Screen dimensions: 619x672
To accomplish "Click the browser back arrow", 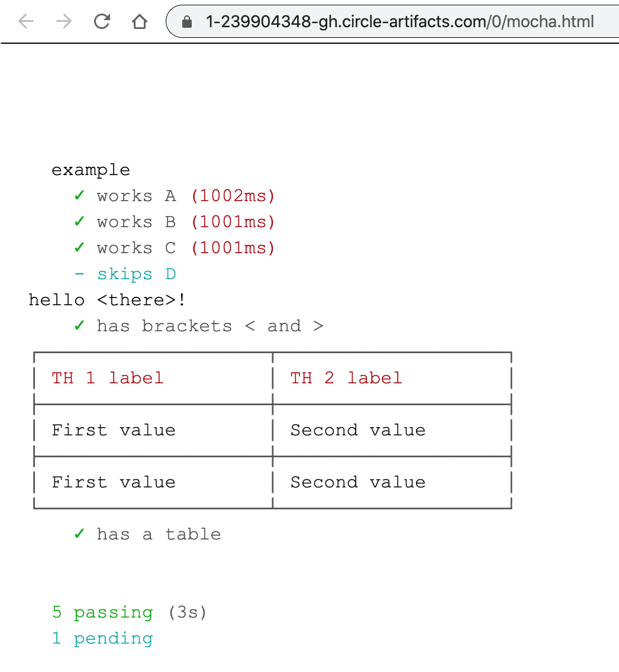I will [25, 21].
